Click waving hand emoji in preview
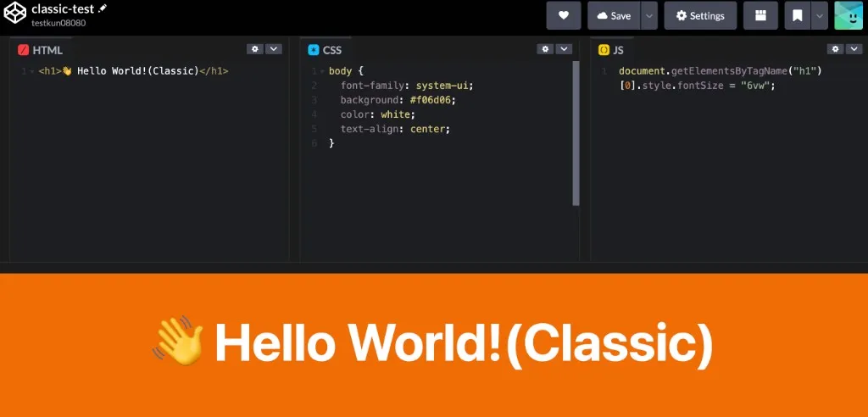The width and height of the screenshot is (868, 417). (x=177, y=341)
